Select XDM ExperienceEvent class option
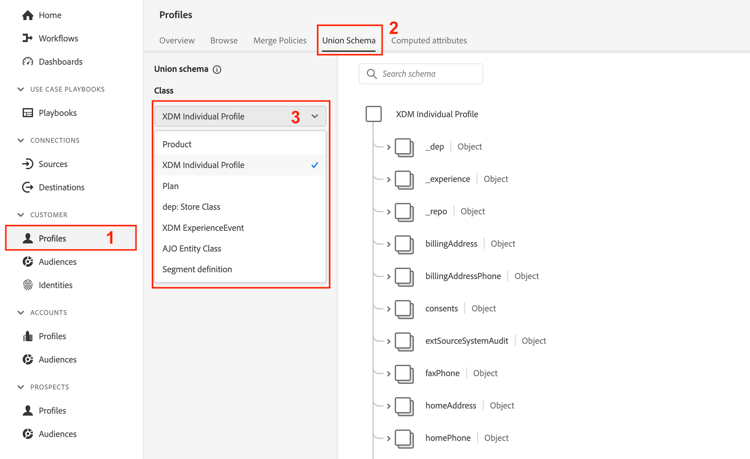Screen dimensions: 750x459 tap(240, 228)
